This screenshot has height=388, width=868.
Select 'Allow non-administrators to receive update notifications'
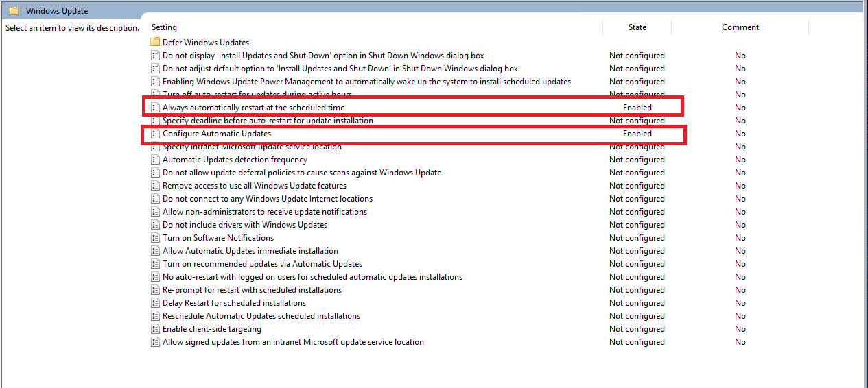point(265,212)
